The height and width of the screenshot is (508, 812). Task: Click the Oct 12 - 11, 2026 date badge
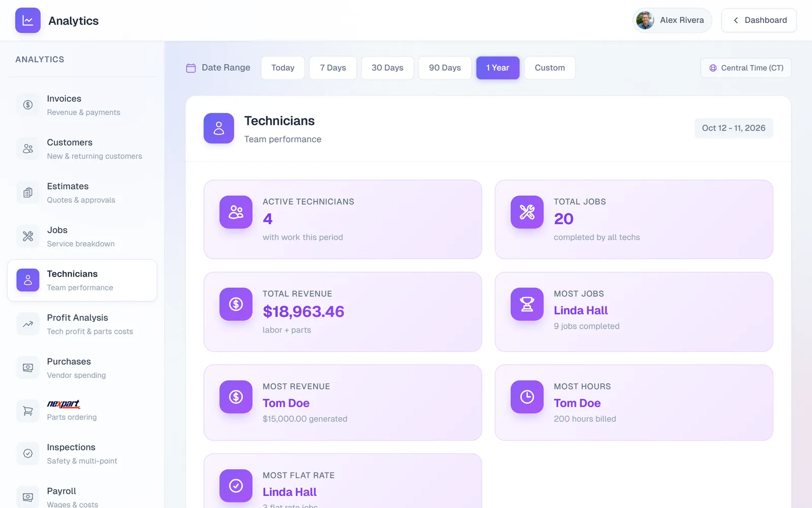[734, 128]
